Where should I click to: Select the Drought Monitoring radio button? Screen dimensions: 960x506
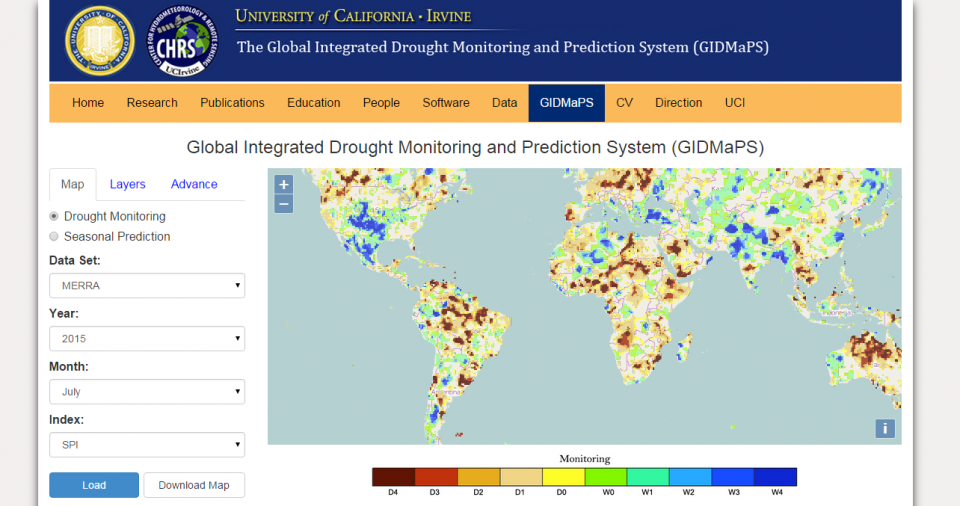tap(54, 216)
